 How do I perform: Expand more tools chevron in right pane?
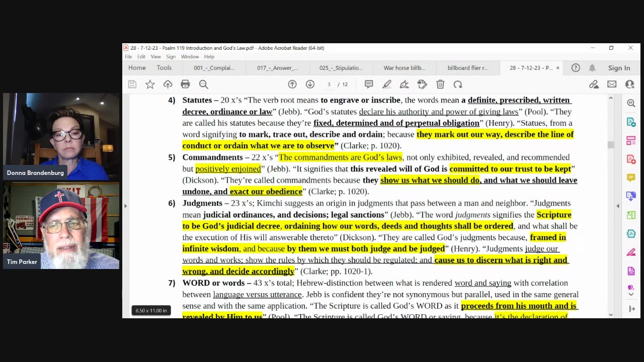(631, 294)
